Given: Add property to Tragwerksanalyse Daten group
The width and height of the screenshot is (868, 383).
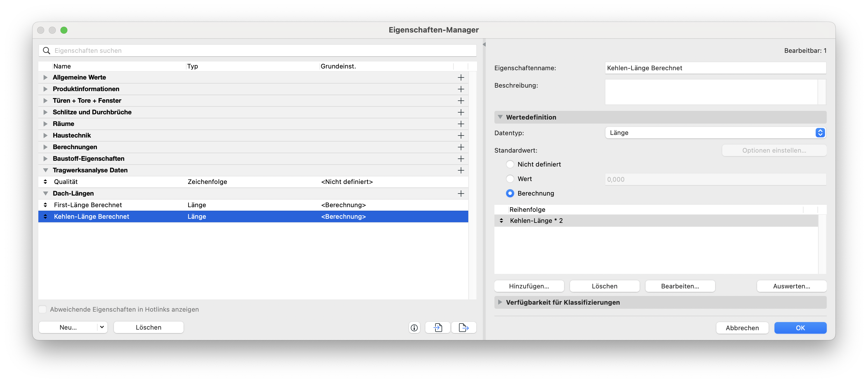Looking at the screenshot, I should pos(461,170).
